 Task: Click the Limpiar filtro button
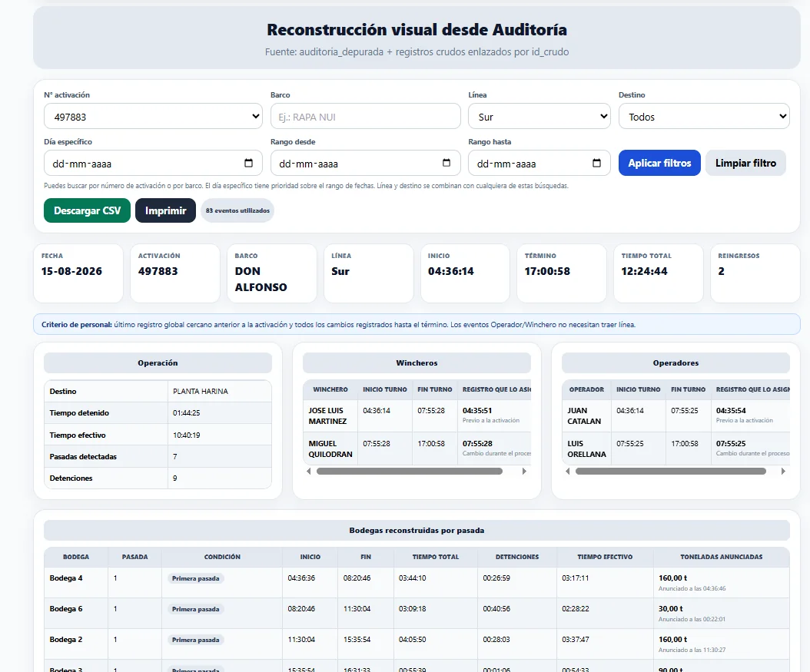tap(745, 163)
